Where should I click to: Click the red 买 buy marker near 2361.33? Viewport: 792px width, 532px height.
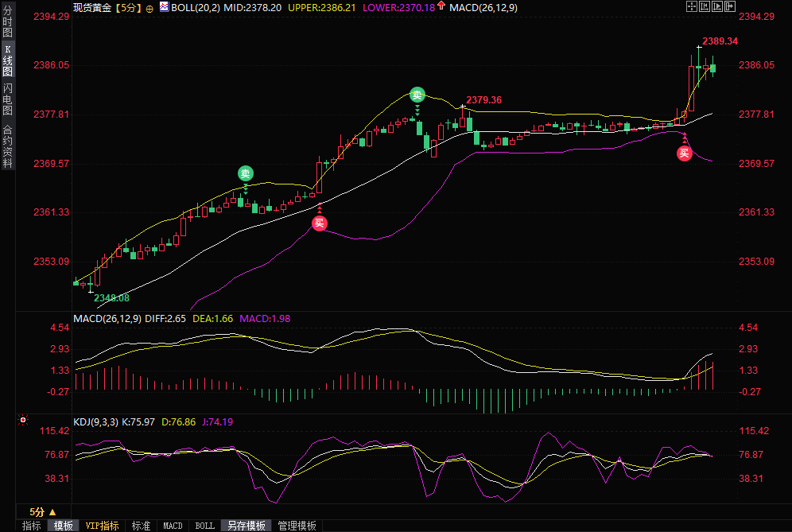tap(319, 223)
